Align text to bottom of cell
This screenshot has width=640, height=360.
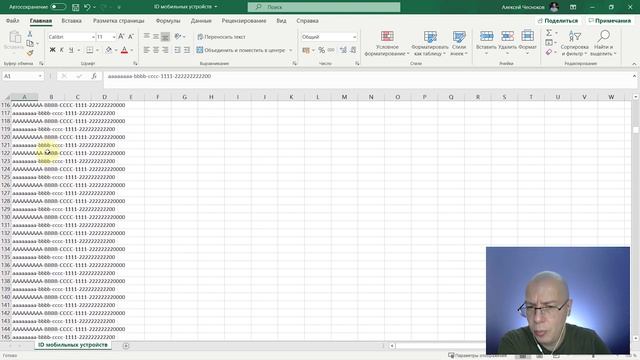point(165,36)
